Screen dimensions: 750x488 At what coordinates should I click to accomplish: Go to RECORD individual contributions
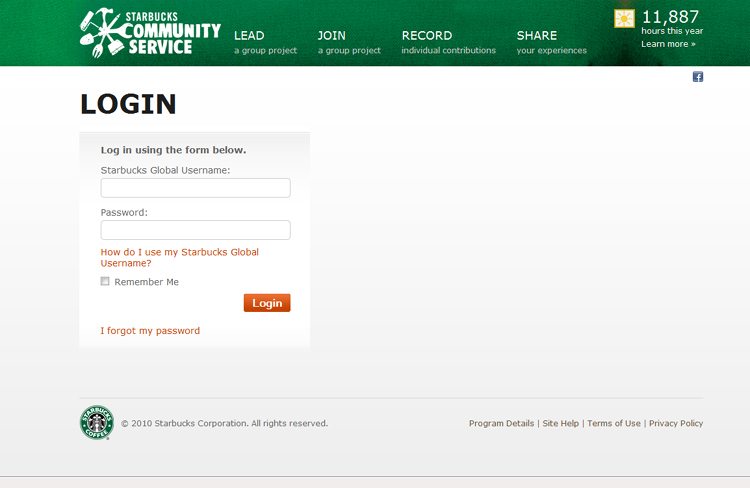point(447,41)
